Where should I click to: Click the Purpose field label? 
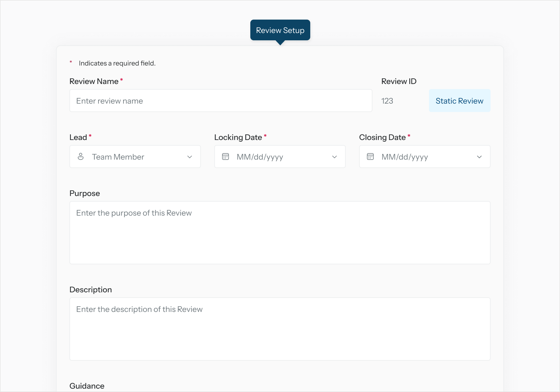tap(85, 193)
